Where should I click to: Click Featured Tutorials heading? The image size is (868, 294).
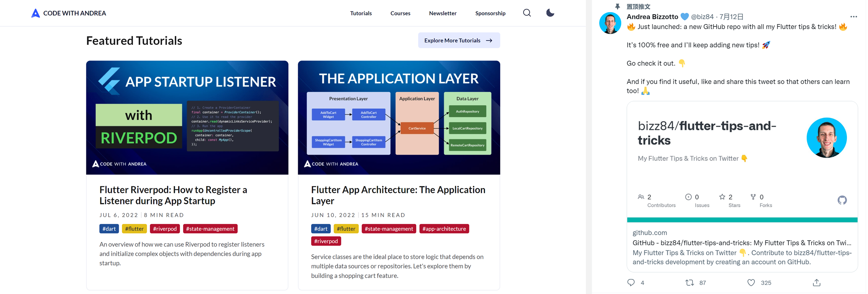(x=134, y=41)
